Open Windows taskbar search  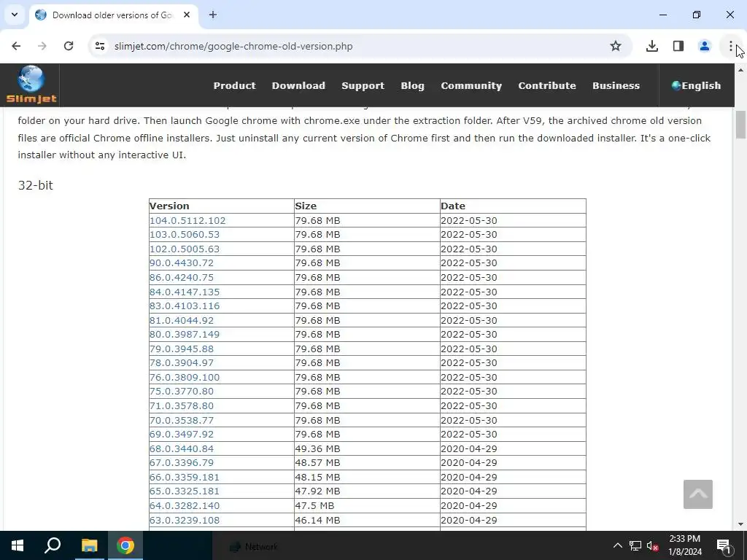(x=53, y=545)
